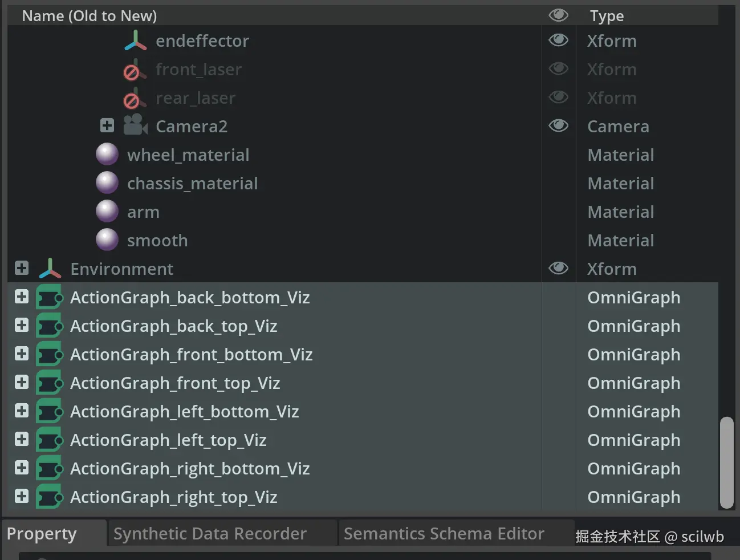
Task: Click the Camera2 camera icon
Action: tap(136, 125)
